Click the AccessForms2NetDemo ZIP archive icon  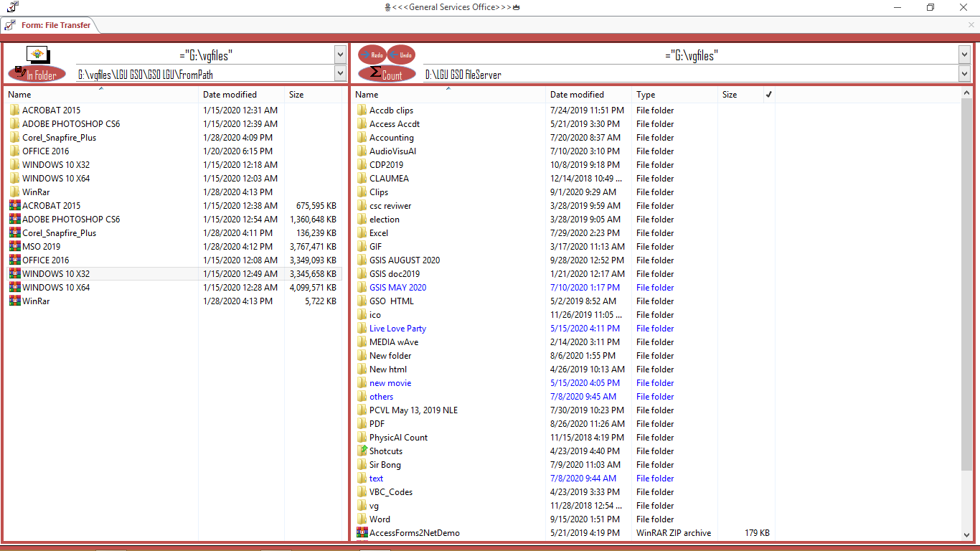362,533
